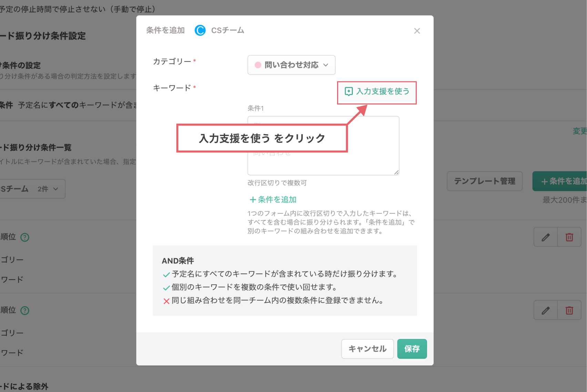This screenshot has width=587, height=392.
Task: Click the 入力支援を使う assist button
Action: (x=377, y=92)
